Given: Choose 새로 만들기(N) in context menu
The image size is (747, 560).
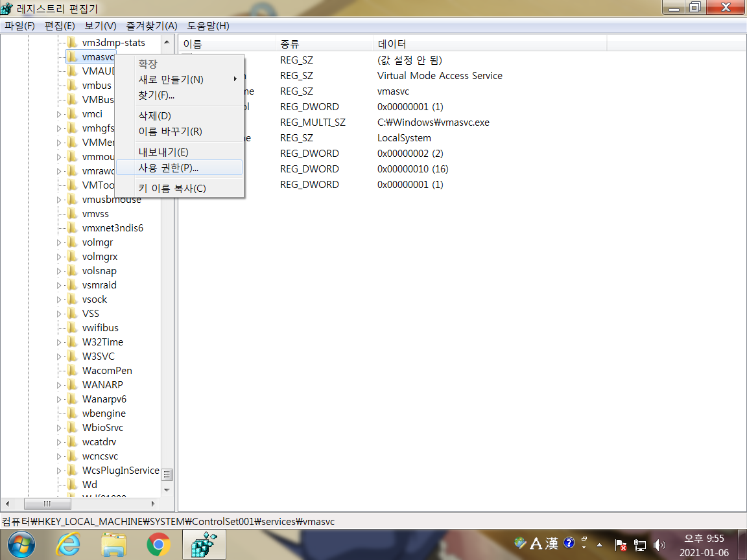Looking at the screenshot, I should coord(179,80).
